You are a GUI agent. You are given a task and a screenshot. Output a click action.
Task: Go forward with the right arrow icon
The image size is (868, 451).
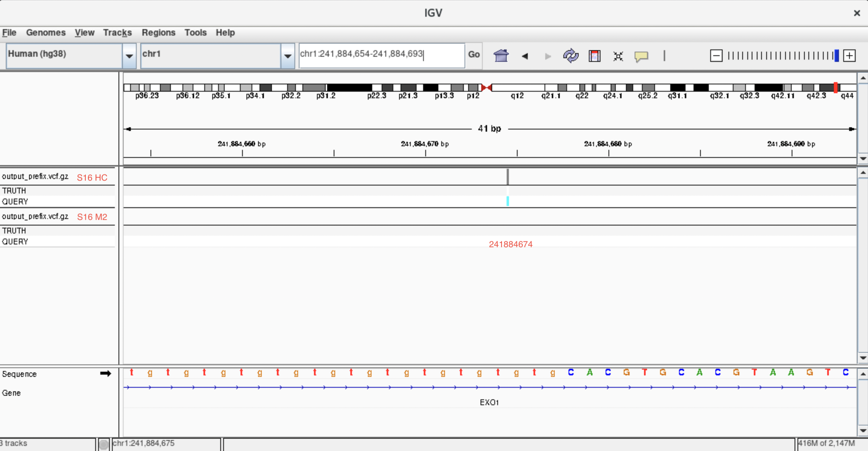pyautogui.click(x=548, y=56)
